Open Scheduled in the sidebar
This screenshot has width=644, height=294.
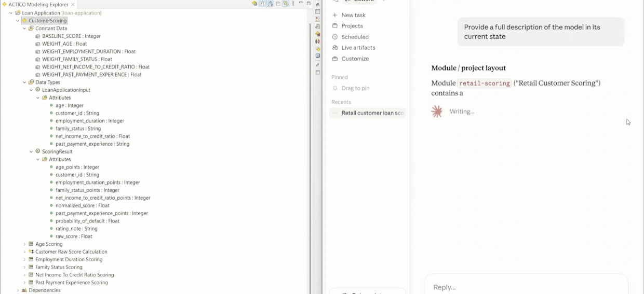[355, 37]
